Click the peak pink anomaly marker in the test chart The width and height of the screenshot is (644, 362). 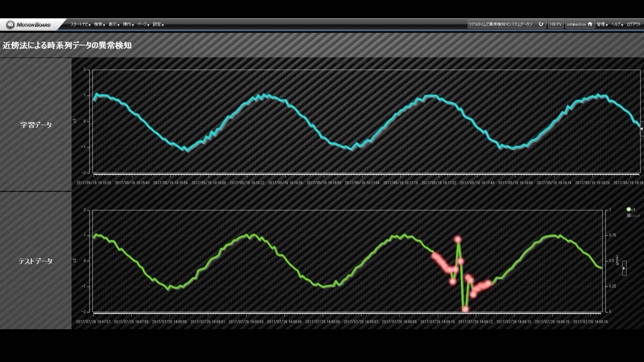pos(458,240)
